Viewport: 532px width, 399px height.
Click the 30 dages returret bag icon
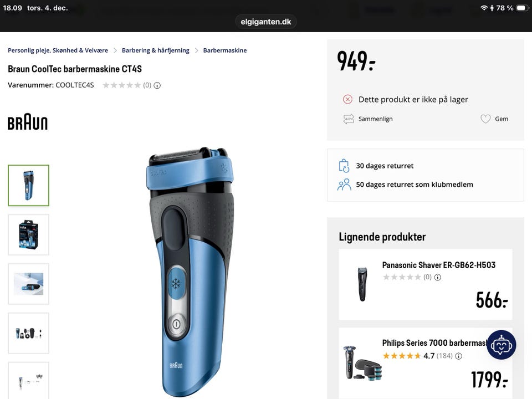click(x=344, y=166)
